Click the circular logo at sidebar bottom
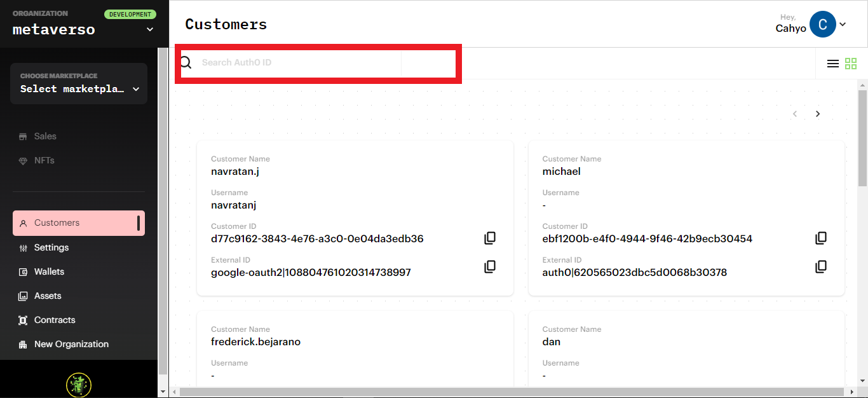This screenshot has width=868, height=398. [x=79, y=385]
